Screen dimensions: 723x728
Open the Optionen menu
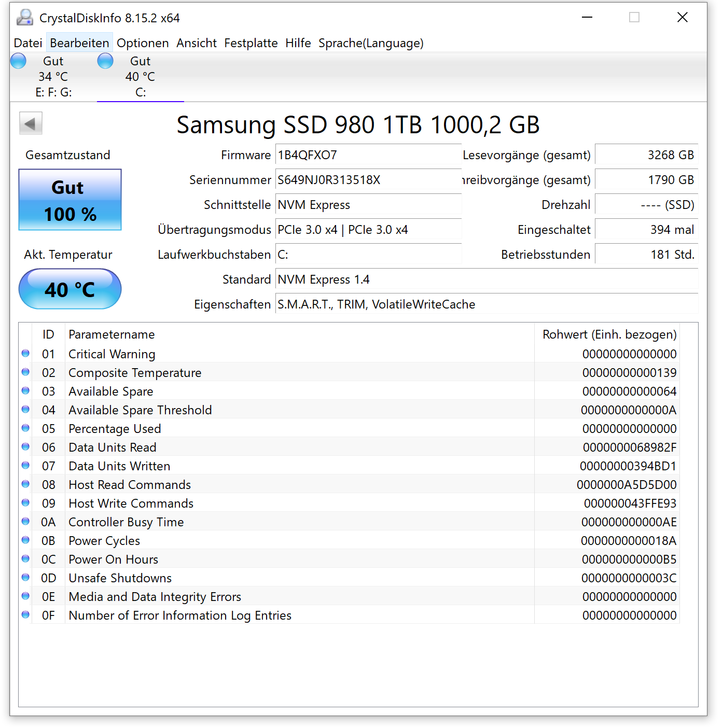(x=143, y=43)
